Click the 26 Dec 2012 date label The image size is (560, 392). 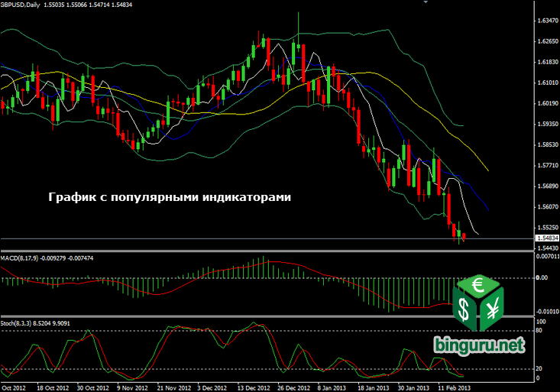pyautogui.click(x=293, y=388)
